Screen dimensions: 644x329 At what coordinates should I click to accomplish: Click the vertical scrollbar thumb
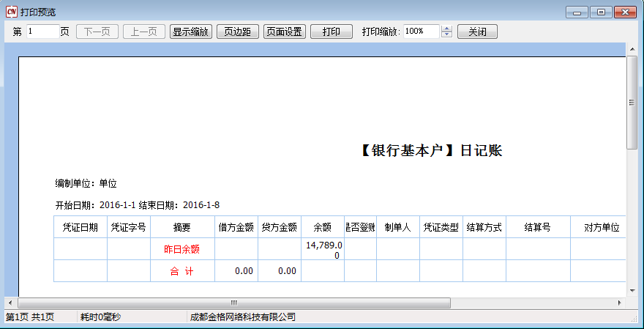coord(632,102)
